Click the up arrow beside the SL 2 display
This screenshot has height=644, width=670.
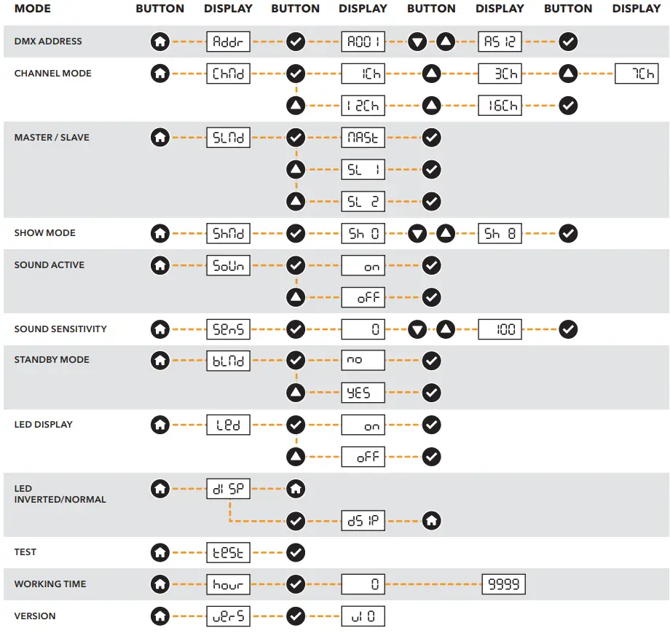coord(296,202)
